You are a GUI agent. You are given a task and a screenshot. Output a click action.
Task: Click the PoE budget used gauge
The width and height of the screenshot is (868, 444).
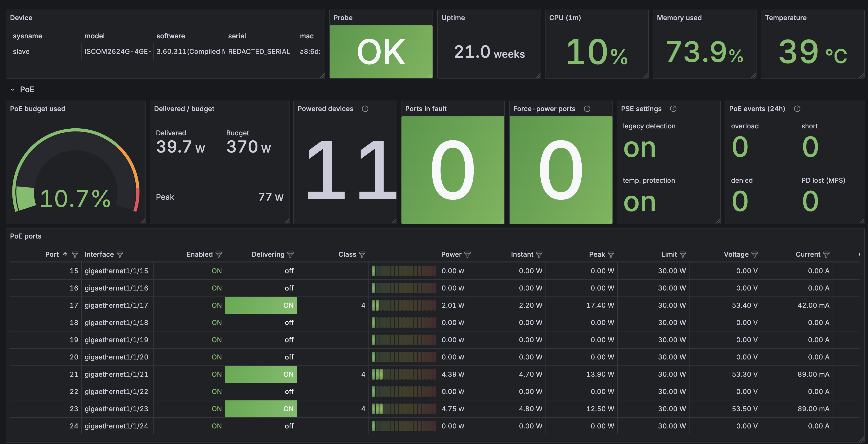[76, 170]
